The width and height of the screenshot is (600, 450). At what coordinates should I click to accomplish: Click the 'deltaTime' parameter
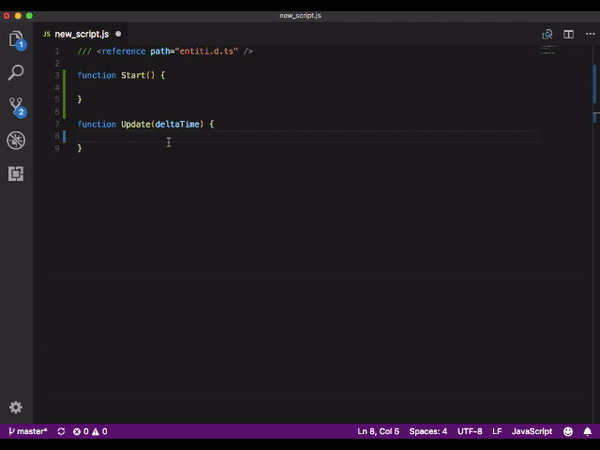pos(177,124)
